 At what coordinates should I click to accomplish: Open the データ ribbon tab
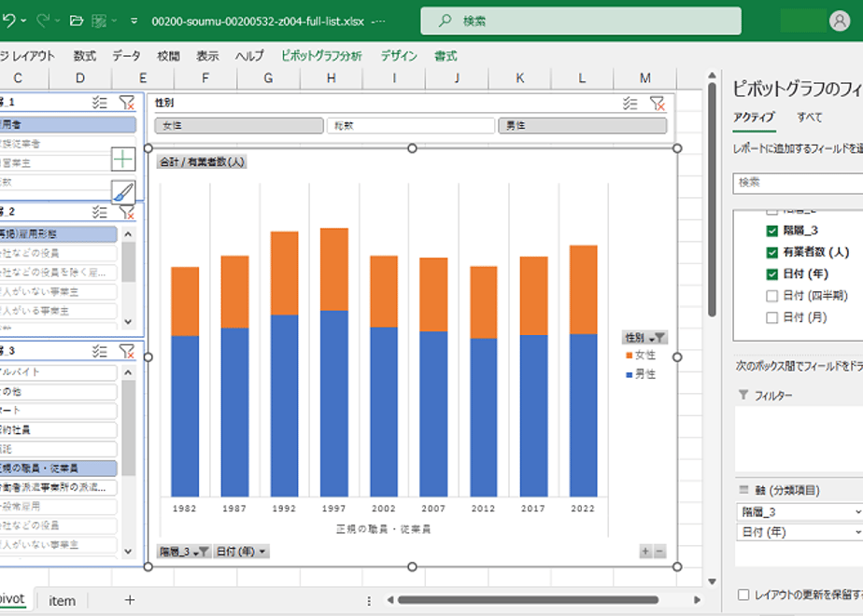click(x=127, y=56)
